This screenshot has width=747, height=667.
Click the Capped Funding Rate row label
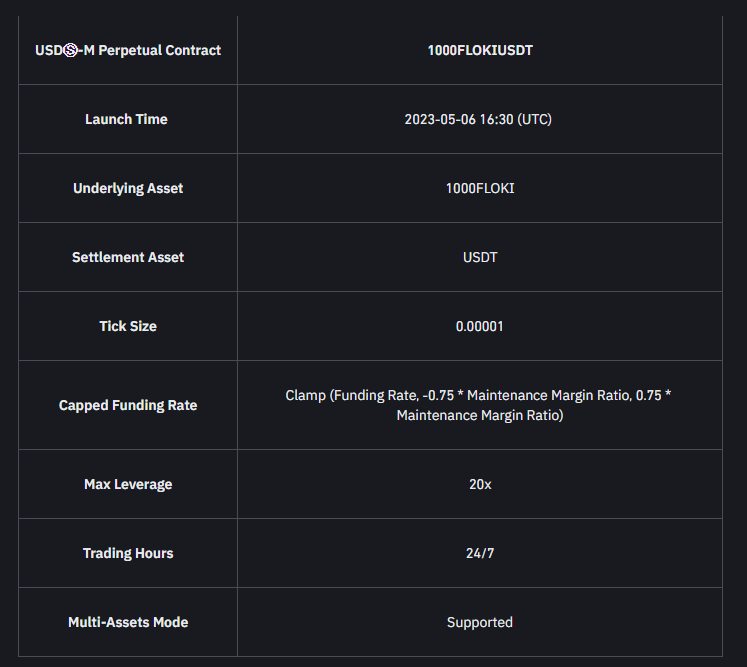[128, 405]
